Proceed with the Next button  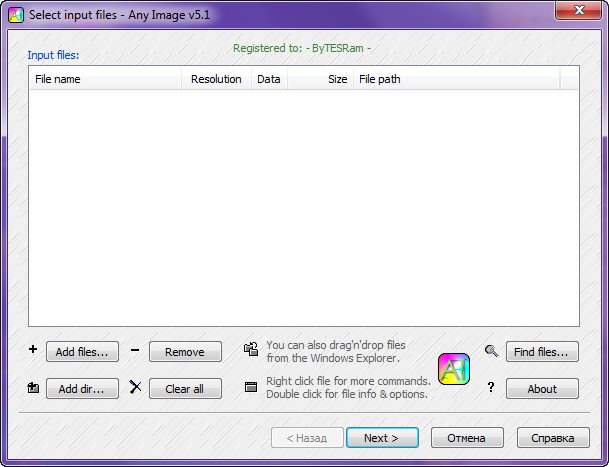(382, 438)
